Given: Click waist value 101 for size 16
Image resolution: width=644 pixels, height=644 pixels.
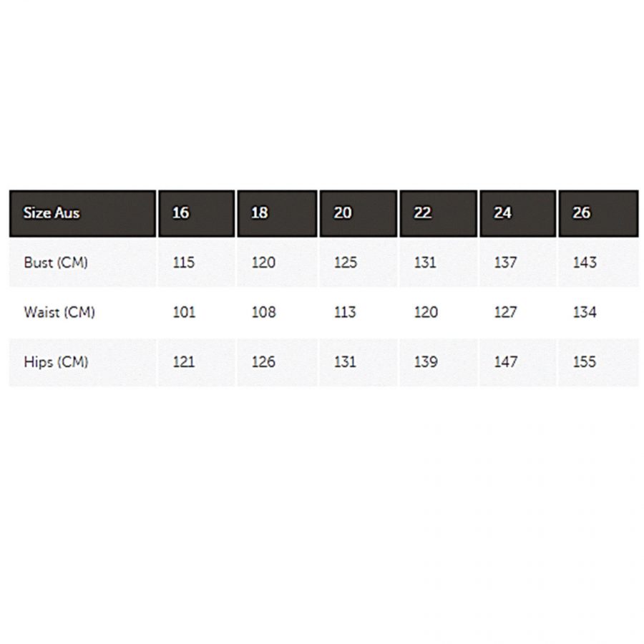Looking at the screenshot, I should pos(184,312).
